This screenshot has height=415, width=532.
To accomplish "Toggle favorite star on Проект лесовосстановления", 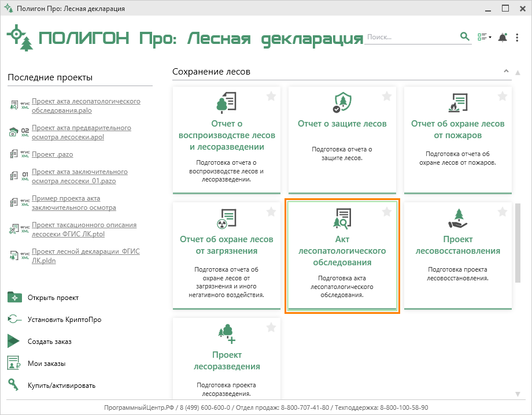I will [503, 212].
